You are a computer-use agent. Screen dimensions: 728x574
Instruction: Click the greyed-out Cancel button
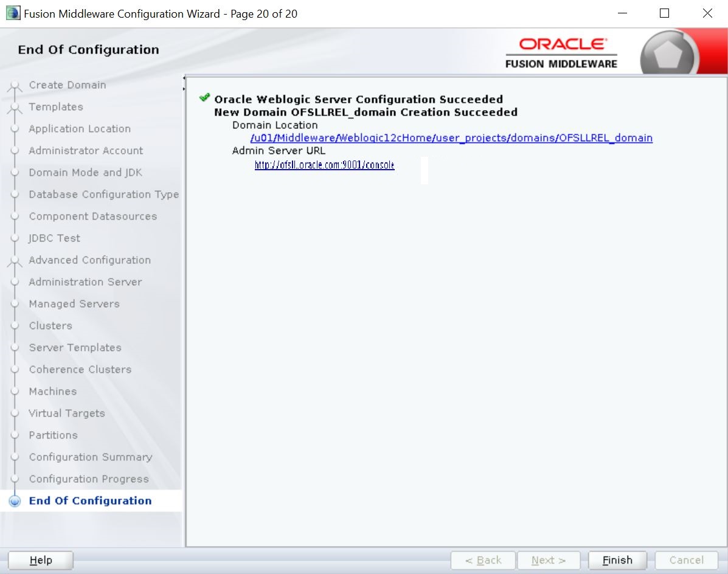[686, 560]
